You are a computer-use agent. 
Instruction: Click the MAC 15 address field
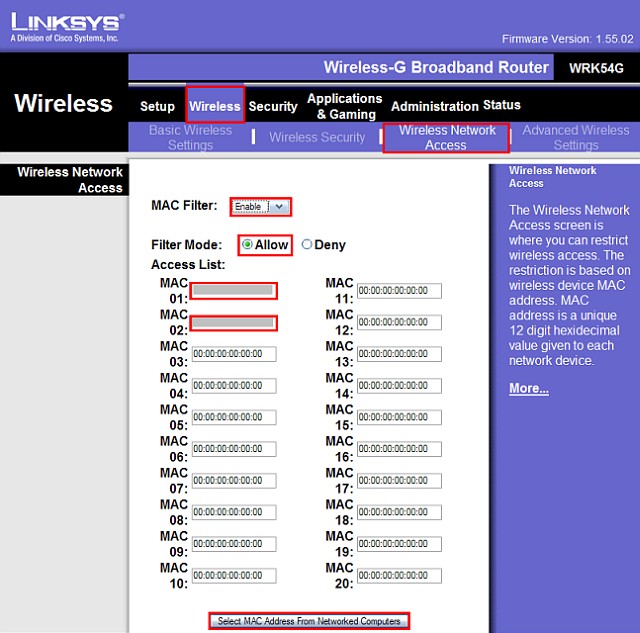pyautogui.click(x=399, y=417)
